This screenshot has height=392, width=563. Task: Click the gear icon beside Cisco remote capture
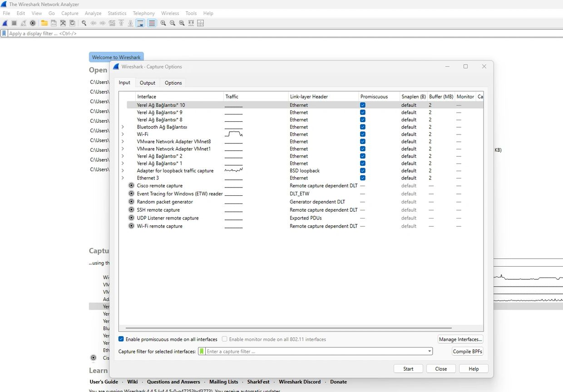131,185
